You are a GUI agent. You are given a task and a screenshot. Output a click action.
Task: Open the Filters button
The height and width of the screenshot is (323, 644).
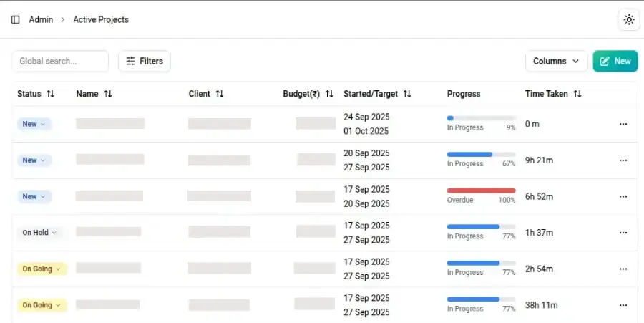coord(144,62)
